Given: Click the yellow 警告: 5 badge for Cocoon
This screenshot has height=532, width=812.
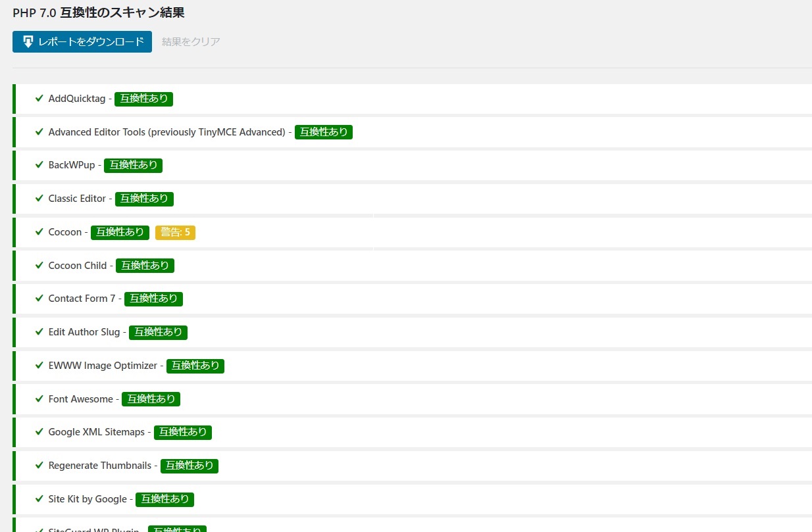Looking at the screenshot, I should point(176,232).
